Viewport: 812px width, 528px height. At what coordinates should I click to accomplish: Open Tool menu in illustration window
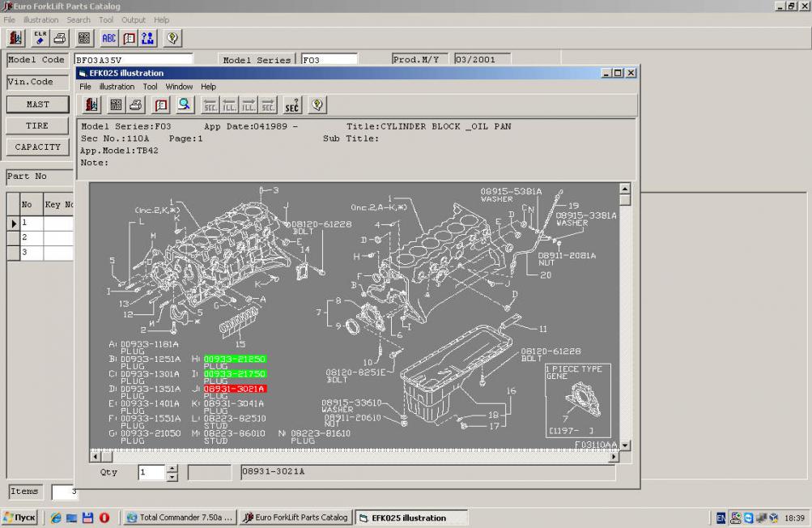[x=151, y=87]
